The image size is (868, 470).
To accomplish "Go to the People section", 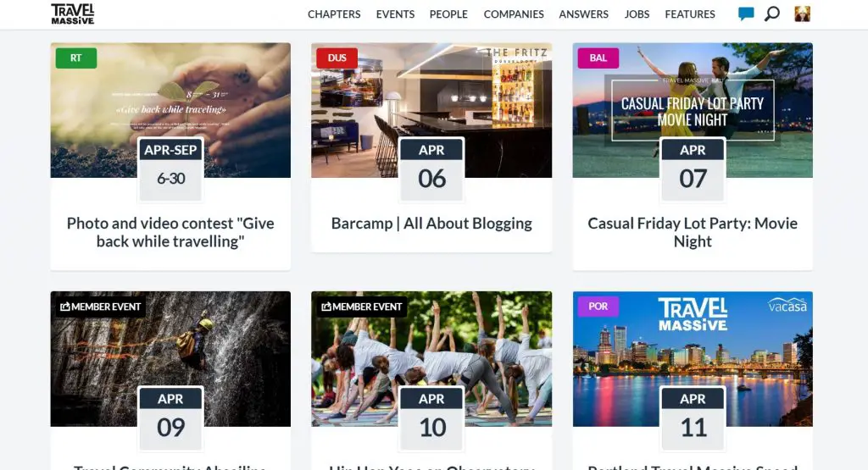I will coord(448,14).
